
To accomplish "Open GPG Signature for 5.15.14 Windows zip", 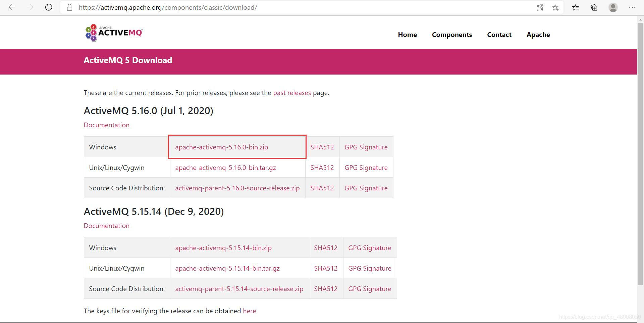I will point(370,248).
